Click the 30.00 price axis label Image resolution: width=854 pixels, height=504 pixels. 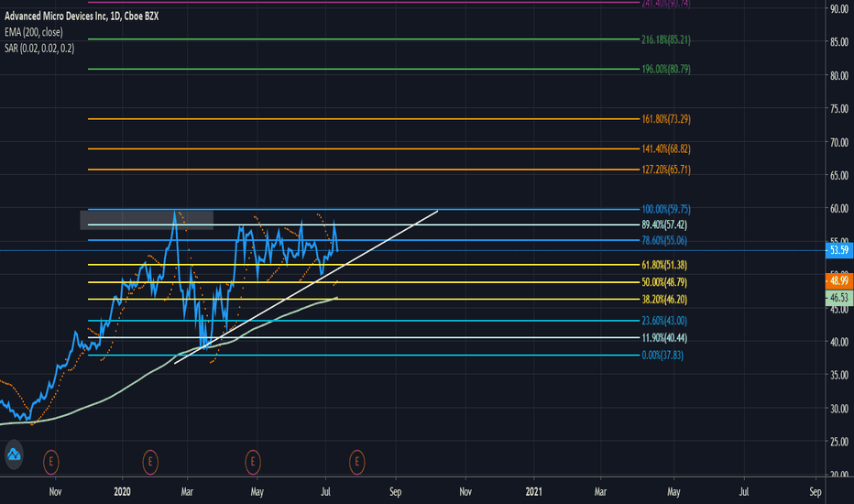click(839, 409)
